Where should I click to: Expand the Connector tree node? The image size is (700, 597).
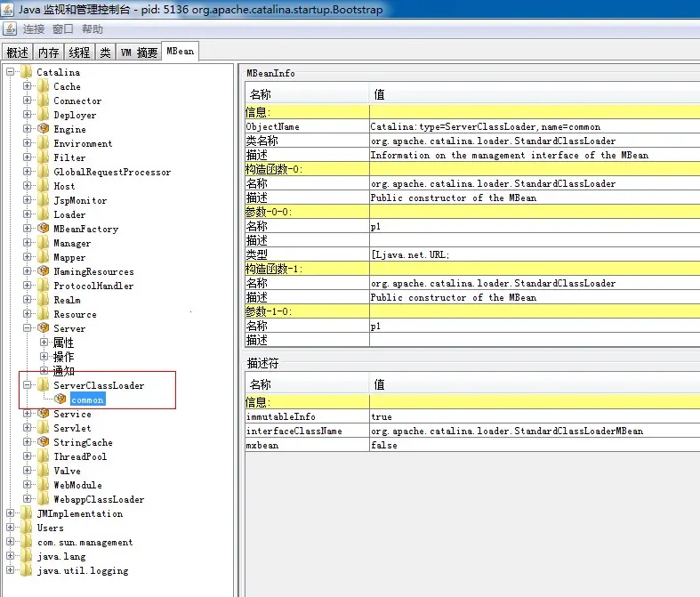28,100
